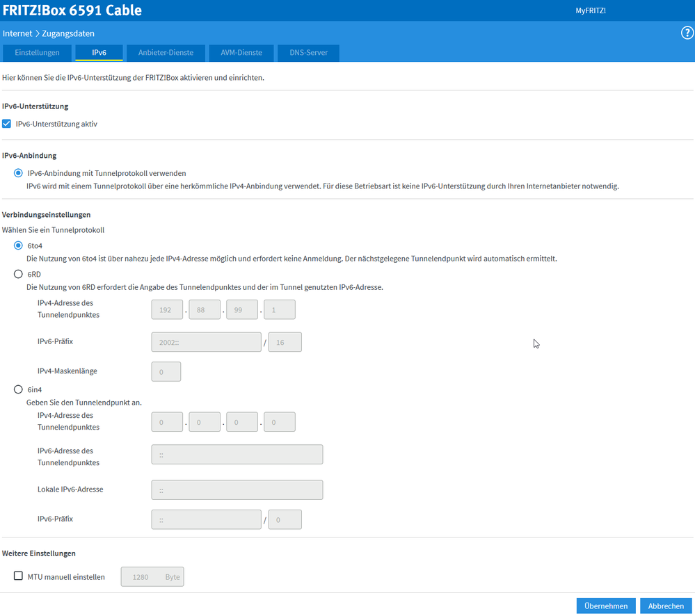Image resolution: width=695 pixels, height=616 pixels.
Task: Click the IPv4-Maskenlänge field
Action: click(x=166, y=371)
